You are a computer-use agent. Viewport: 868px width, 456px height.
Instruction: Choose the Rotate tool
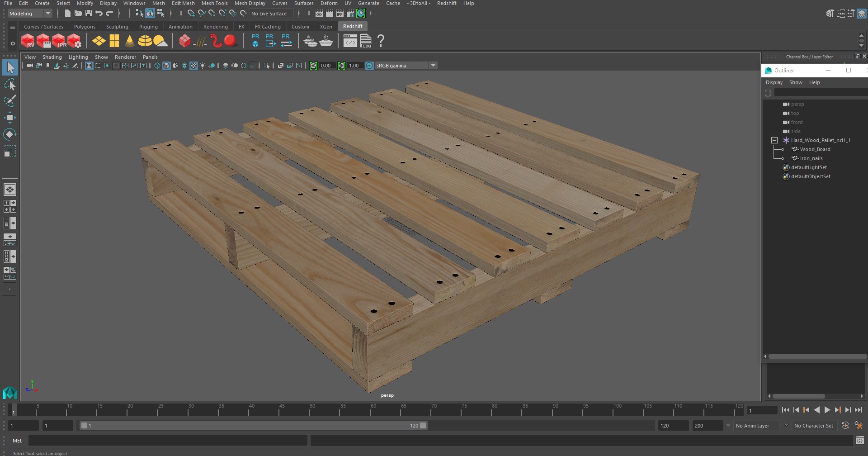click(9, 134)
